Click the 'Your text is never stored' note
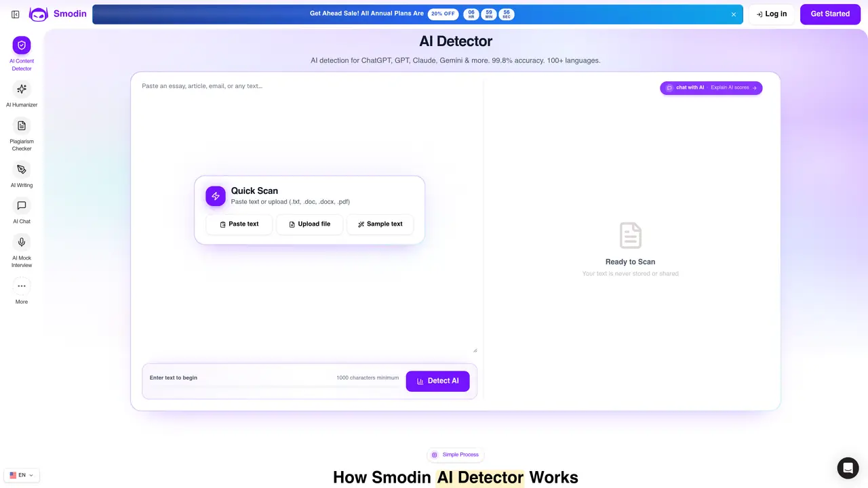The width and height of the screenshot is (868, 488). [x=631, y=274]
